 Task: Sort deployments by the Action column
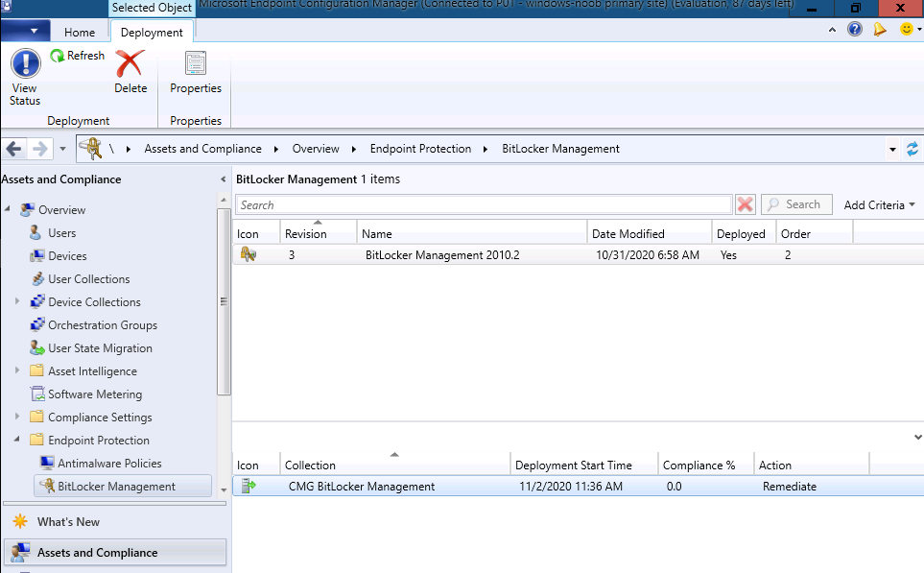812,466
